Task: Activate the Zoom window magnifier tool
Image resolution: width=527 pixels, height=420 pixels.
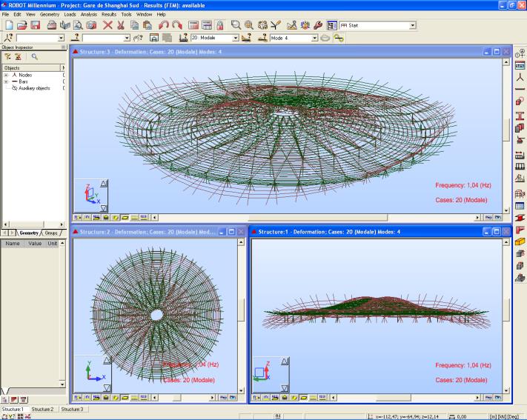Action: [x=236, y=25]
